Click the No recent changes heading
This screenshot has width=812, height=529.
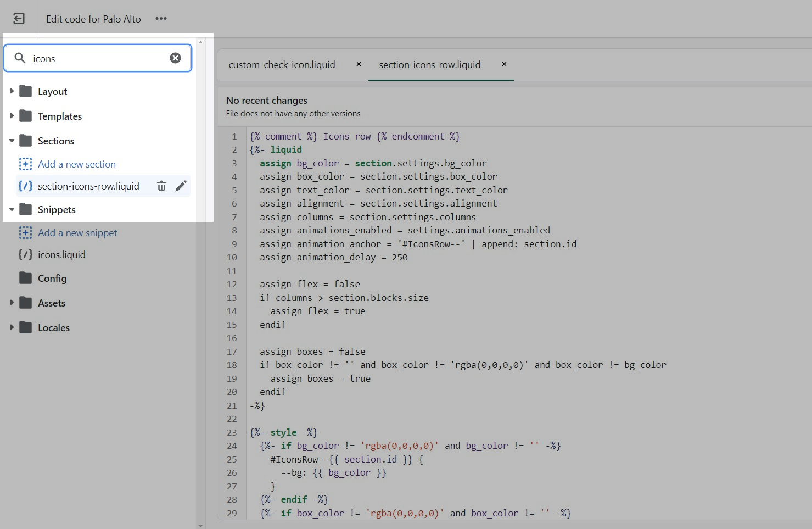point(267,101)
